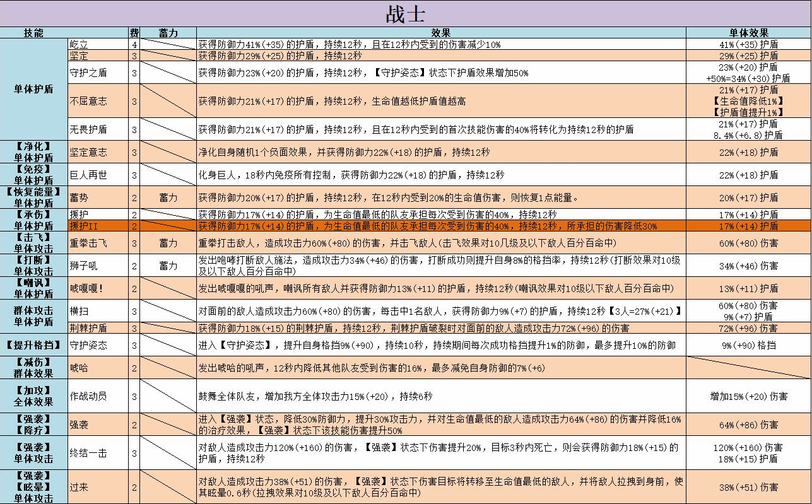This screenshot has width=812, height=504.
Task: Select the skill name cell 巨人再世
Action: tap(98, 175)
